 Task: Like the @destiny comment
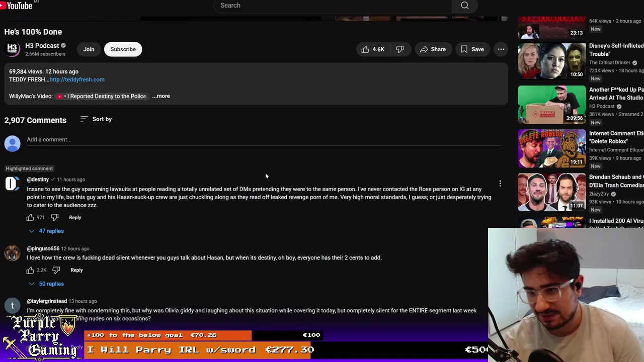coord(30,217)
